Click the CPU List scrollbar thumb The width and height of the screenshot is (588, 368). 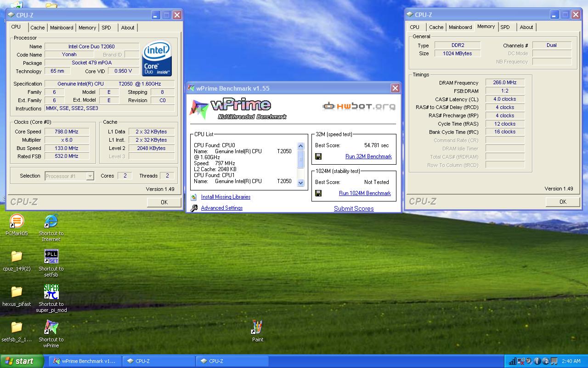[301, 160]
